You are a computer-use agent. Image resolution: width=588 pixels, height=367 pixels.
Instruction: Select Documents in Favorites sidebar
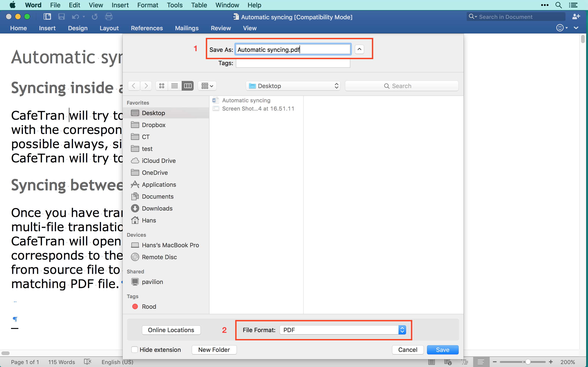[157, 196]
